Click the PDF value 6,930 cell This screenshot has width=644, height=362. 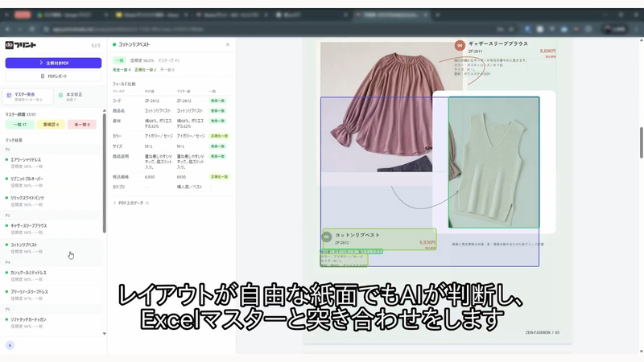tap(150, 177)
